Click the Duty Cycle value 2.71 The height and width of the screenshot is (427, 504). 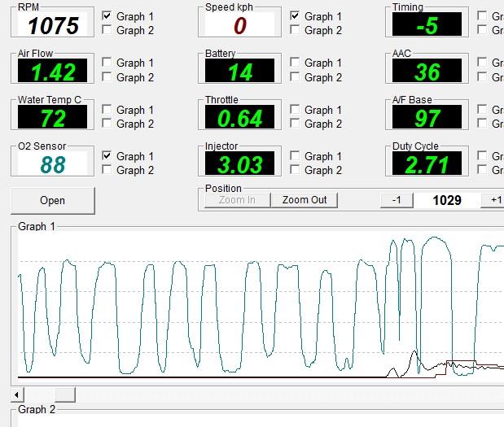coord(427,163)
